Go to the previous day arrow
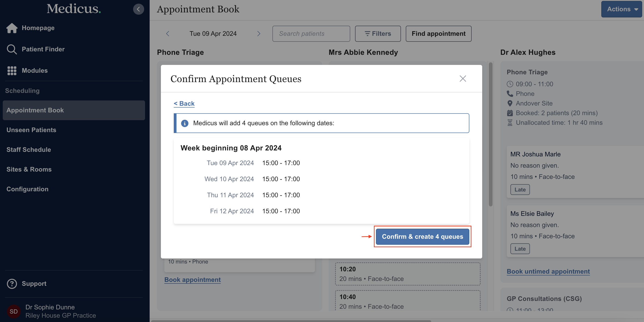Screen dimensions: 644x322 (x=168, y=33)
